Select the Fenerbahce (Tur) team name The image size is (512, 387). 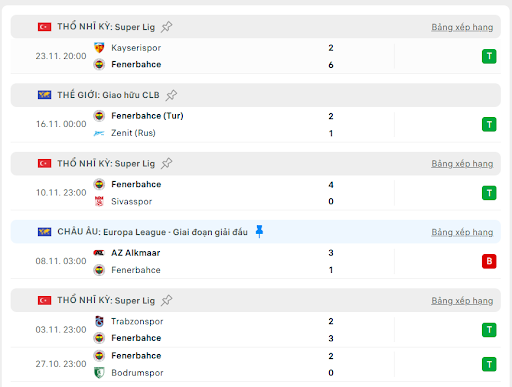[x=147, y=116]
